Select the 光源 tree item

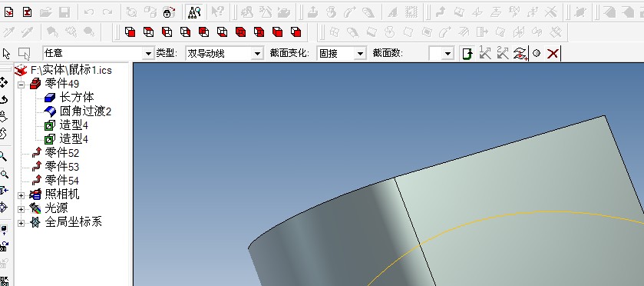pyautogui.click(x=56, y=208)
